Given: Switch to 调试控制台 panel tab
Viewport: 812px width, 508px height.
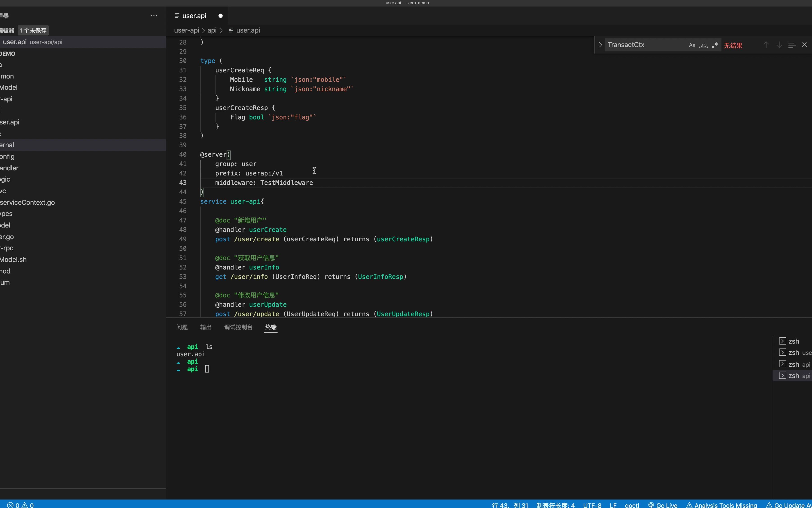Looking at the screenshot, I should [238, 327].
